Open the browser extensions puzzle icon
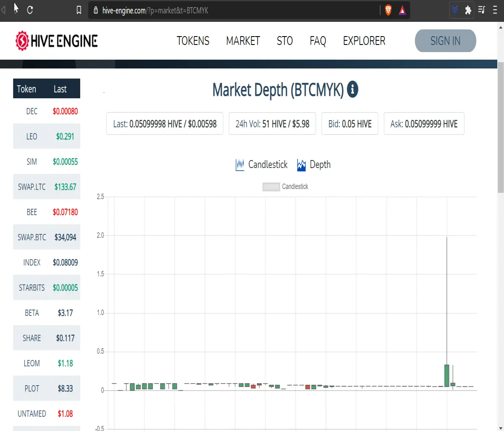Viewport: 504px width, 431px height. click(468, 10)
